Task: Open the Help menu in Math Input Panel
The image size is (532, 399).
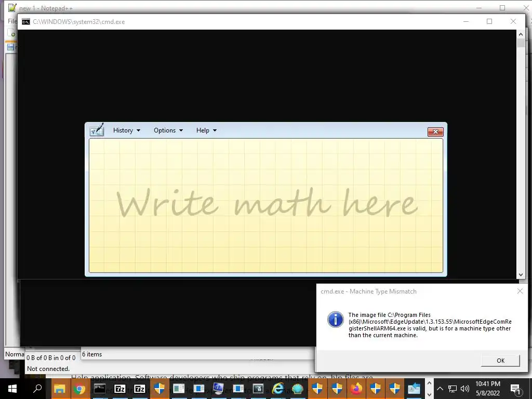Action: coord(206,130)
